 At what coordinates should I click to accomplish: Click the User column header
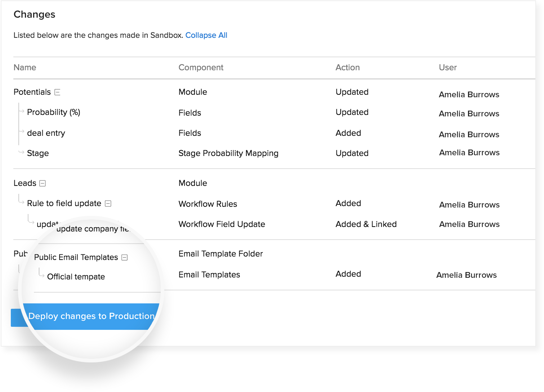click(x=447, y=68)
